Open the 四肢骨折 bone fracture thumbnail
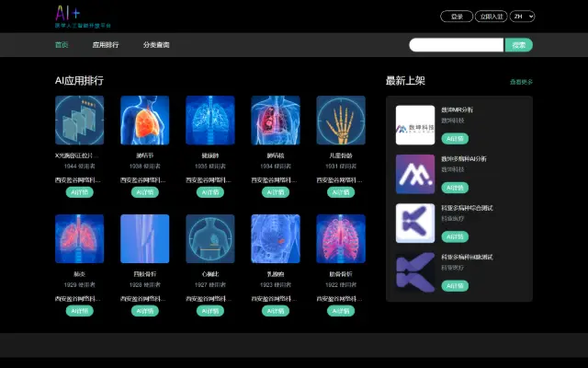This screenshot has width=588, height=368. (x=145, y=239)
